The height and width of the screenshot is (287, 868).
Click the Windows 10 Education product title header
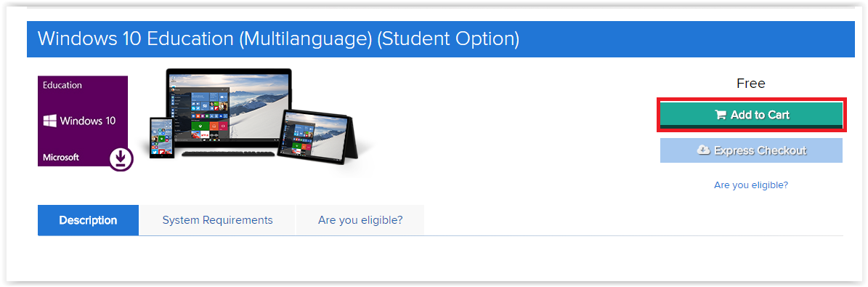(278, 39)
